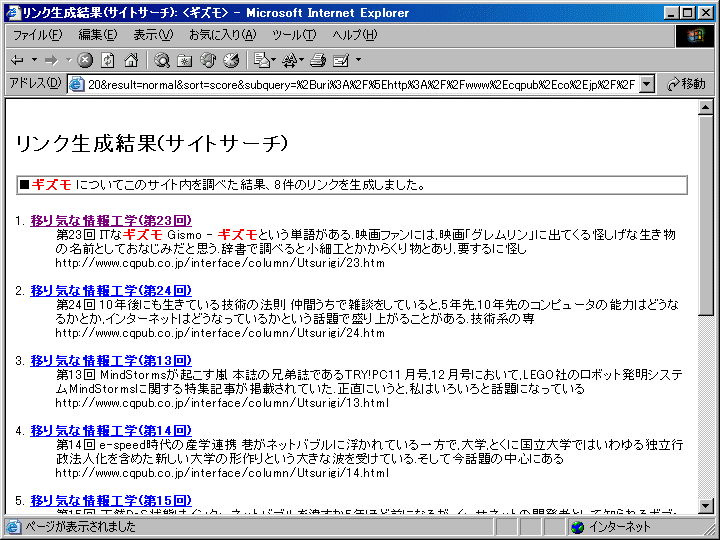Expand the address bar dropdown list
720x540 pixels.
647,84
